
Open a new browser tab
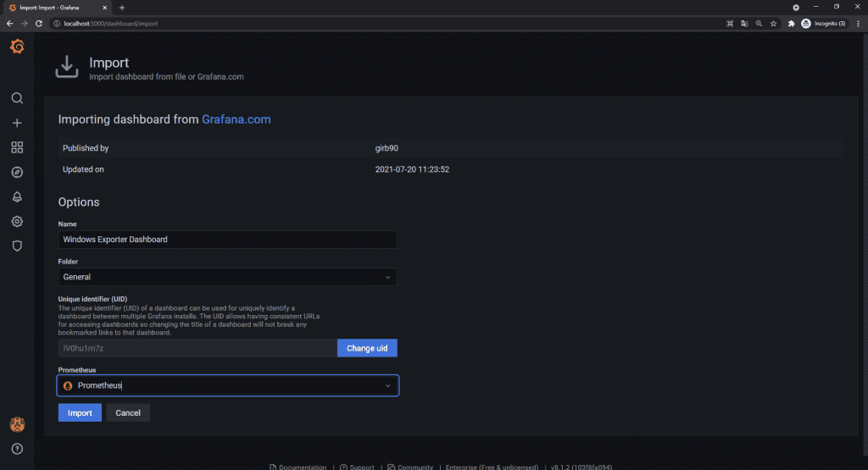coord(122,8)
